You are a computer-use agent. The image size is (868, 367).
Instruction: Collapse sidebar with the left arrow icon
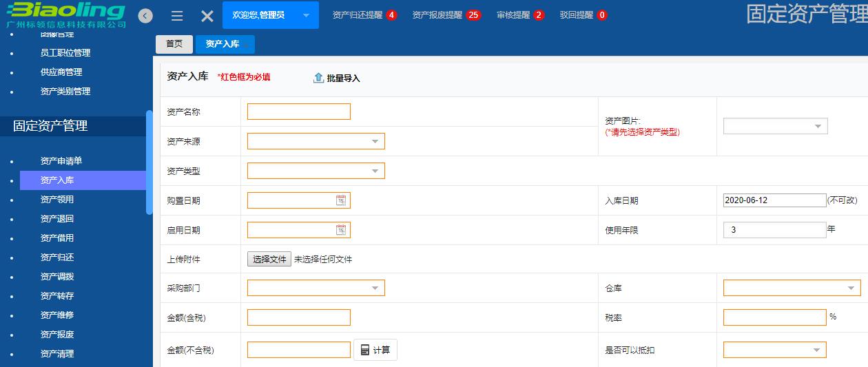[145, 16]
